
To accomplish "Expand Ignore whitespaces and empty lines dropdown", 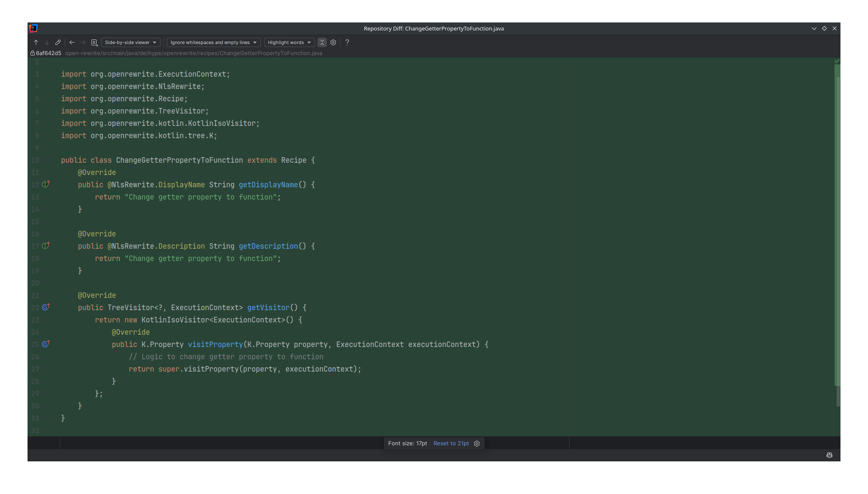I will tap(213, 42).
